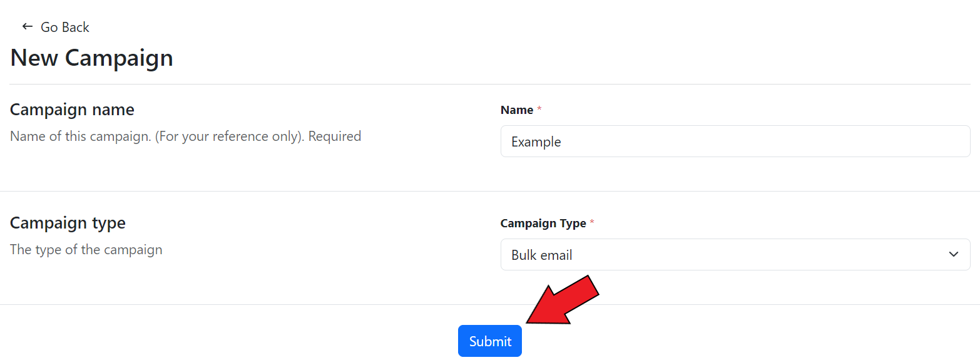Click the red asterisk next to Name

pyautogui.click(x=539, y=110)
